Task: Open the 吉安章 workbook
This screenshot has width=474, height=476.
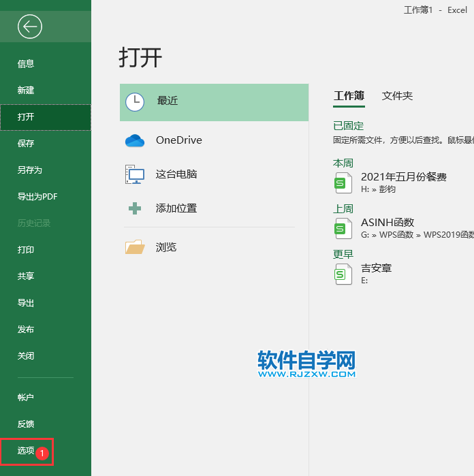Action: click(x=376, y=268)
